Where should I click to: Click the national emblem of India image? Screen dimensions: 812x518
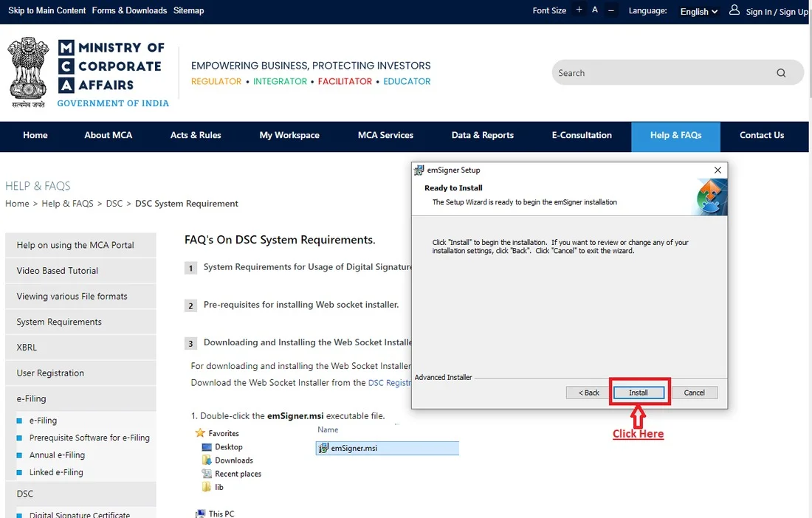pos(28,72)
